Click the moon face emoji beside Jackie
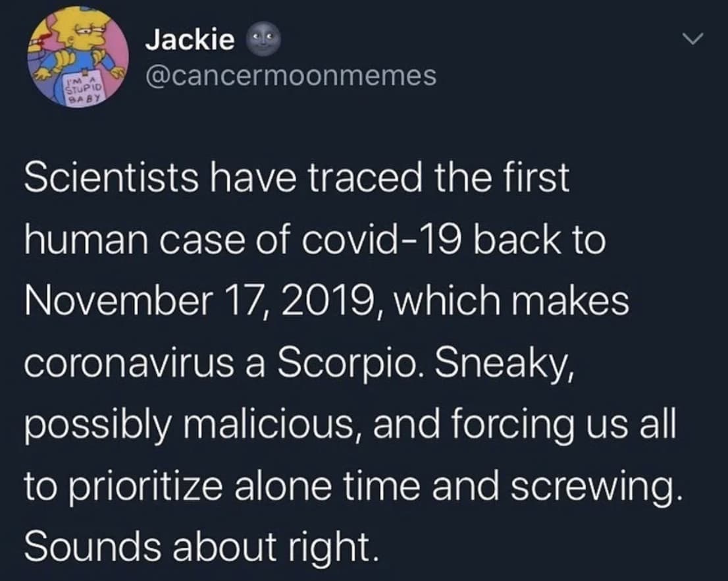Image resolution: width=728 pixels, height=581 pixels. click(265, 41)
